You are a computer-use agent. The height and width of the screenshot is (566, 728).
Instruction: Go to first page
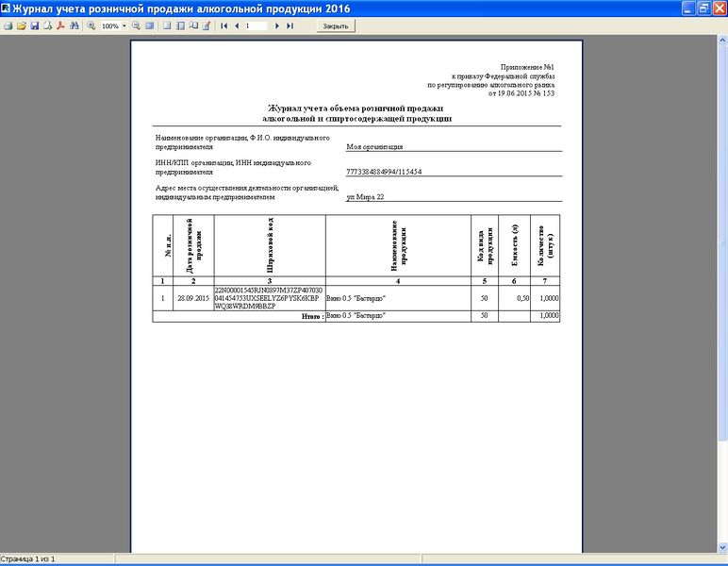(x=224, y=26)
